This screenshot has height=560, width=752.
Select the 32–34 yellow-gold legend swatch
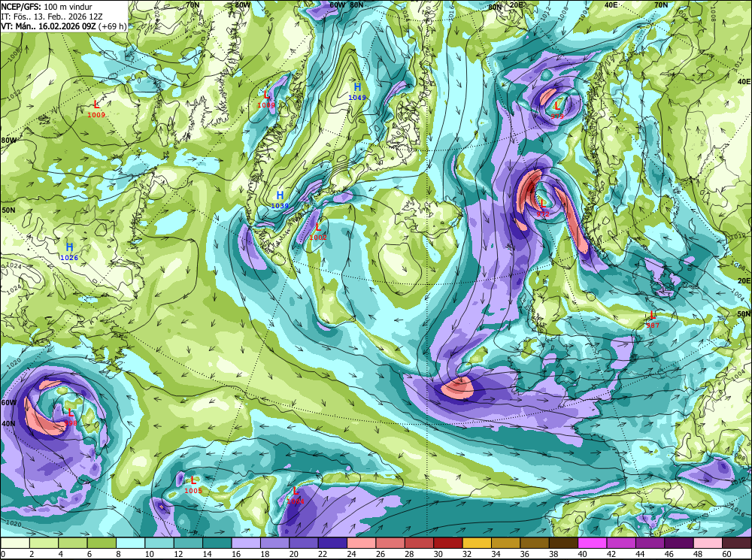tap(477, 543)
